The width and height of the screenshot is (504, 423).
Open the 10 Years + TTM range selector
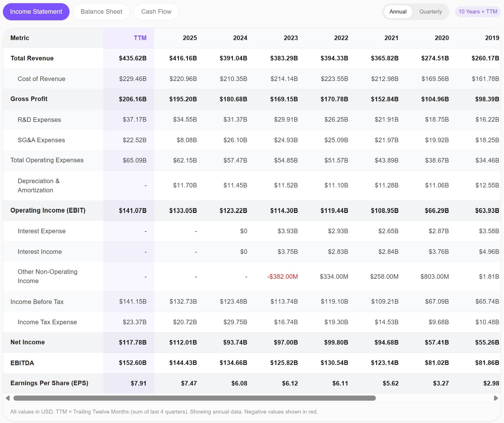477,11
